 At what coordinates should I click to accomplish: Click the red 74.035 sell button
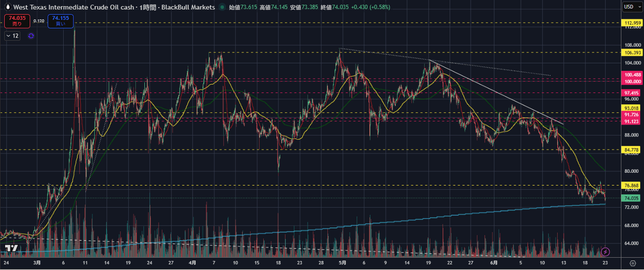(x=16, y=21)
